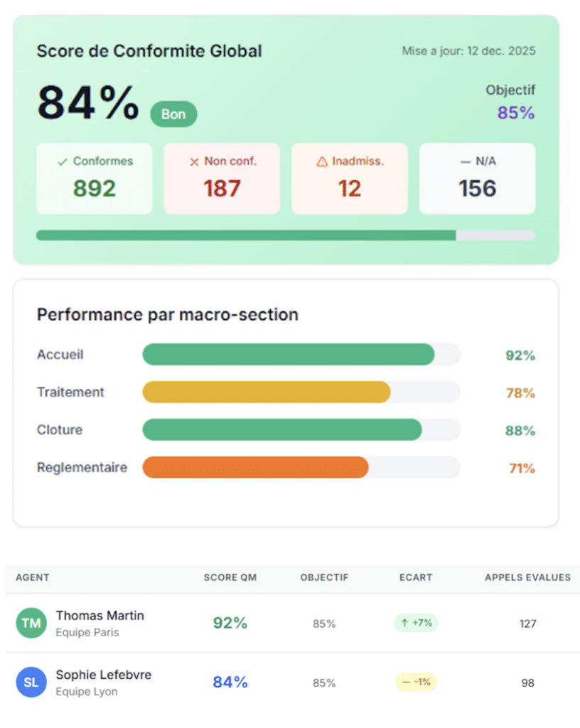Click the green checkmark icon beside Conformes
This screenshot has width=580, height=728.
[63, 162]
